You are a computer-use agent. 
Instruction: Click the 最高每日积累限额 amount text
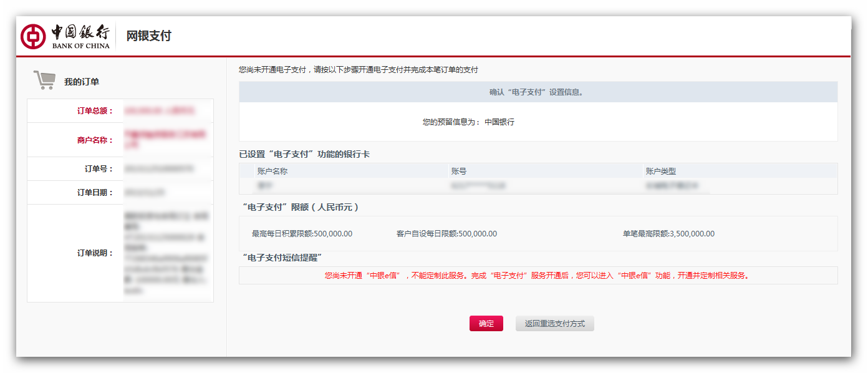pyautogui.click(x=302, y=234)
